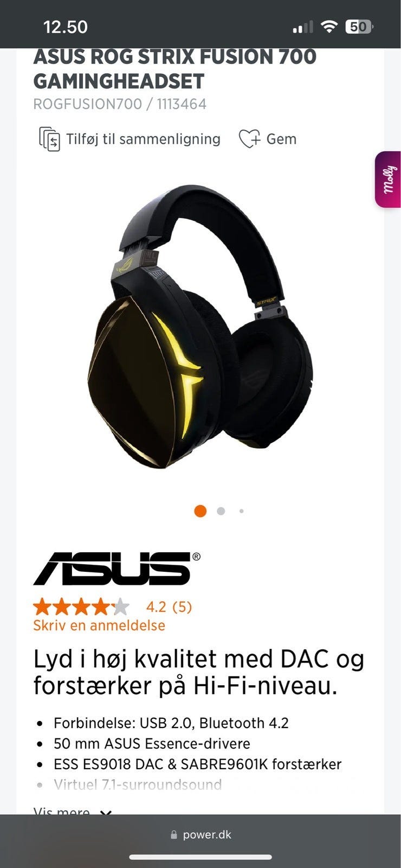Tap the ASUS ROG STRIX FUSION 700 title

coord(174,69)
